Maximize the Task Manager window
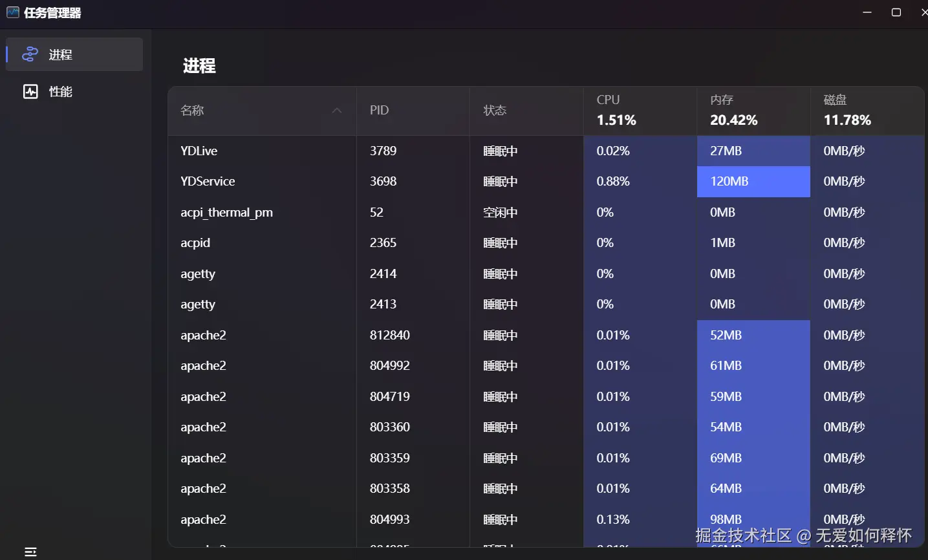 (x=896, y=12)
